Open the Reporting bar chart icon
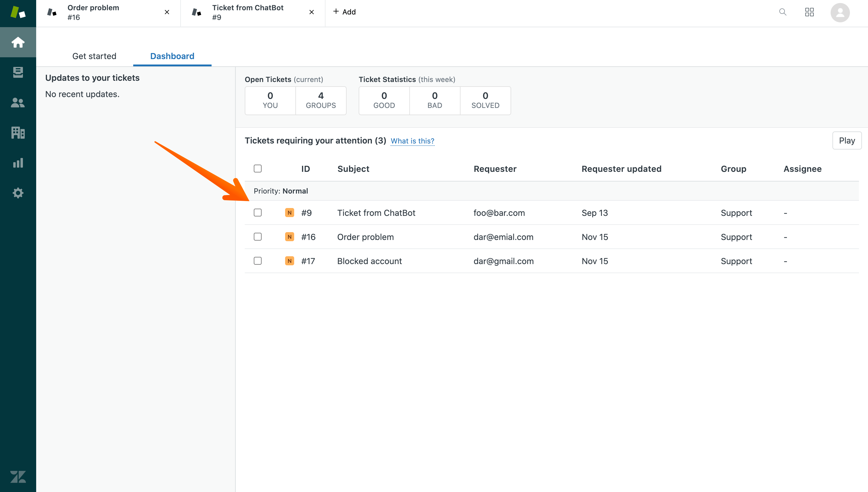The width and height of the screenshot is (868, 492). (18, 163)
